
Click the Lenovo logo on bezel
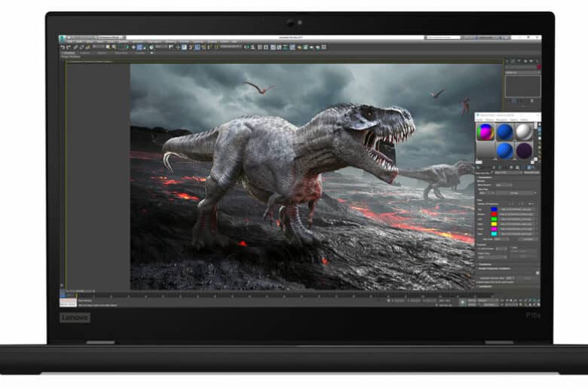[x=75, y=317]
